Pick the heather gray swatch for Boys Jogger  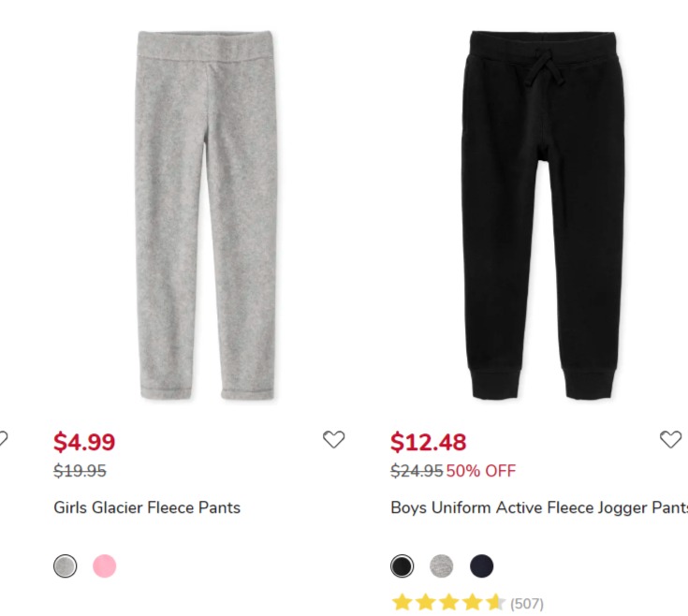[442, 566]
